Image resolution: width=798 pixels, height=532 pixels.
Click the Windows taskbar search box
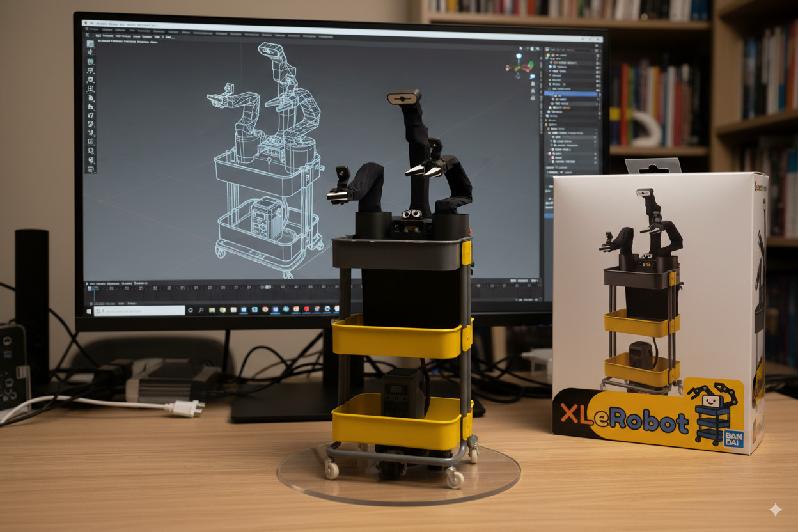tap(139, 310)
